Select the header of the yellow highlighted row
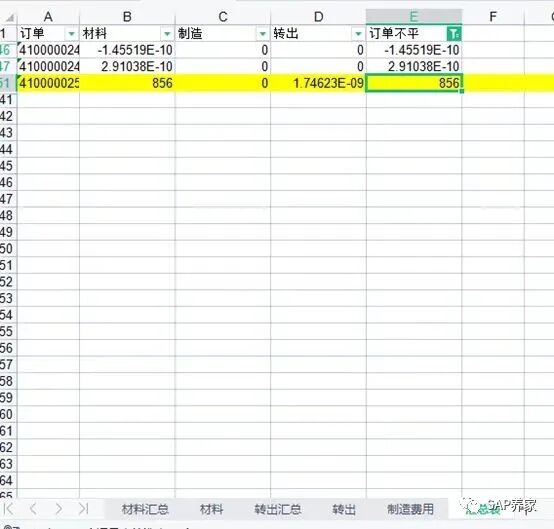554x529 pixels. [8, 83]
